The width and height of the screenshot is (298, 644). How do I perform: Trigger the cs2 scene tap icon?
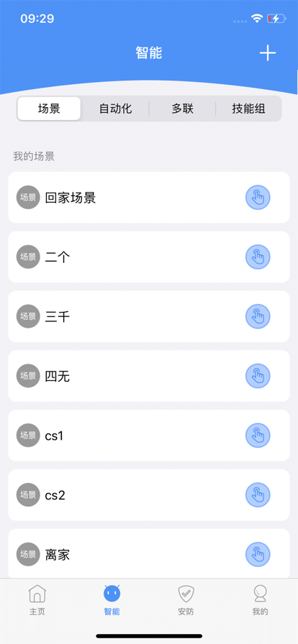(x=258, y=495)
